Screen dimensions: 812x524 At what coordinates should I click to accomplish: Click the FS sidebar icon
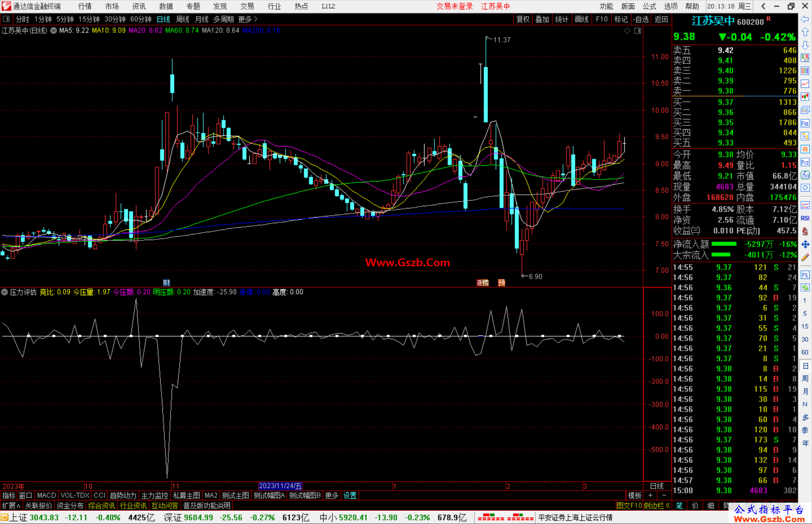click(805, 275)
